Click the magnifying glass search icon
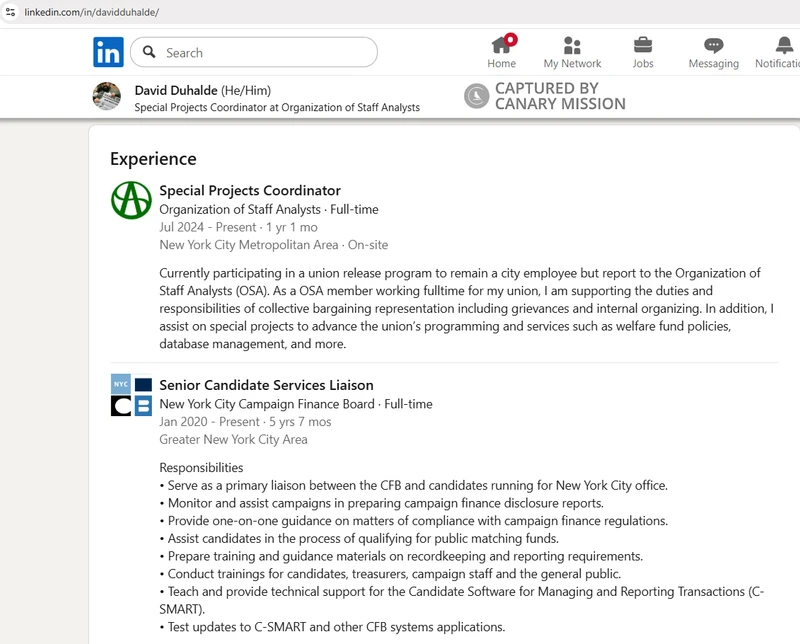 pos(149,52)
